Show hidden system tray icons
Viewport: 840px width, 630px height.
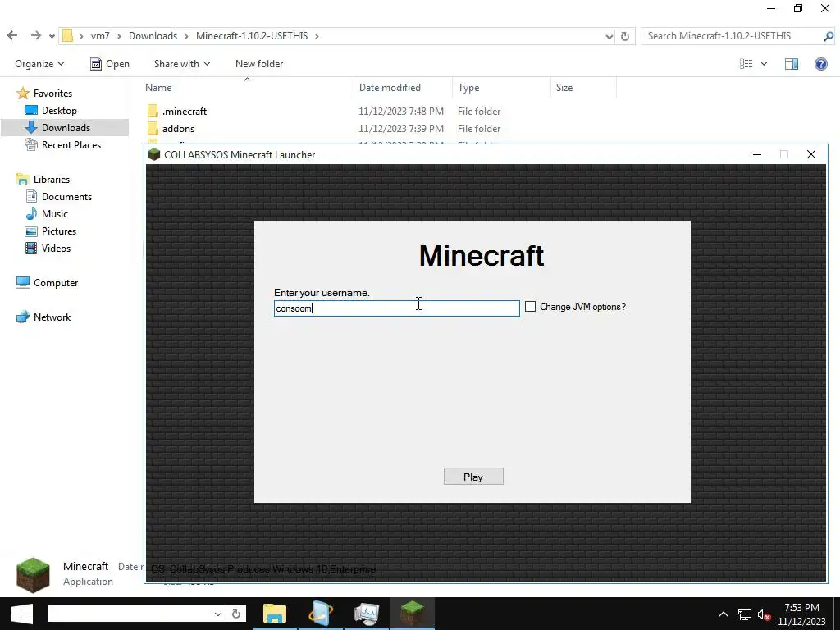(x=724, y=614)
